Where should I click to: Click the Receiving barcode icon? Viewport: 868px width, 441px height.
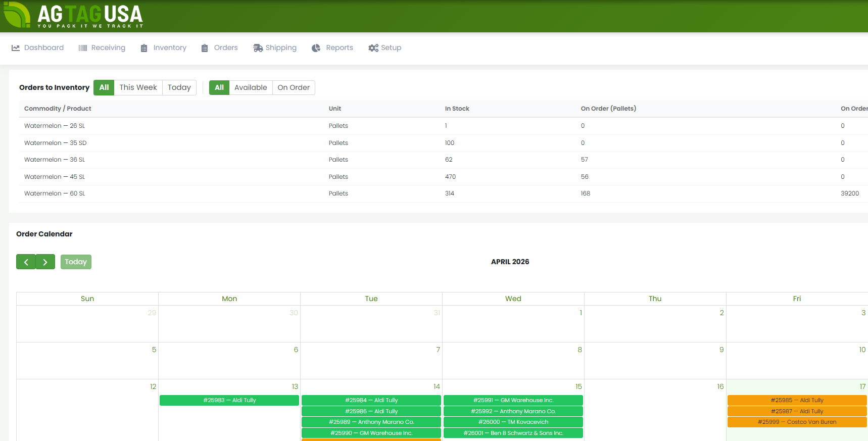pos(83,48)
